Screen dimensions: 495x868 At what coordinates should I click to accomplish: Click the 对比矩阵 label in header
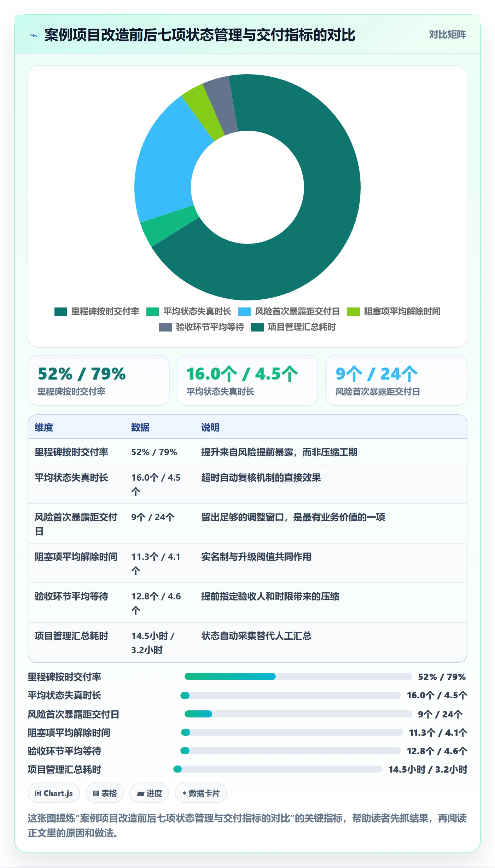447,35
